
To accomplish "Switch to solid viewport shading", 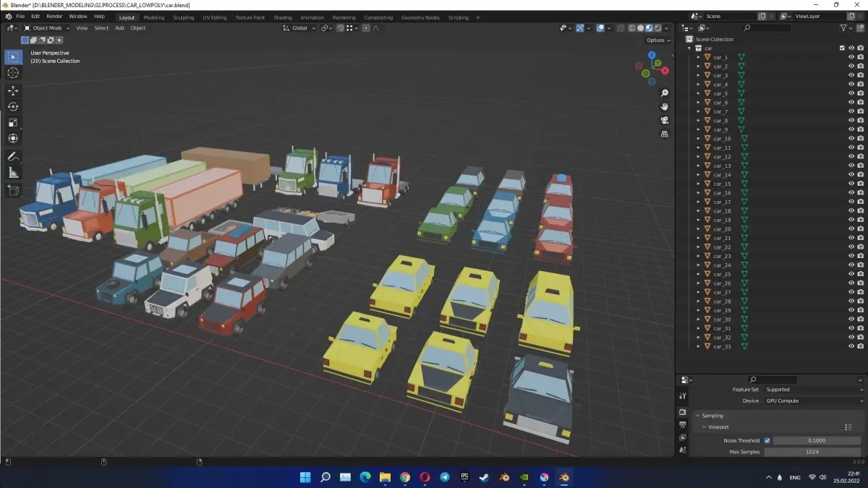I will [640, 28].
